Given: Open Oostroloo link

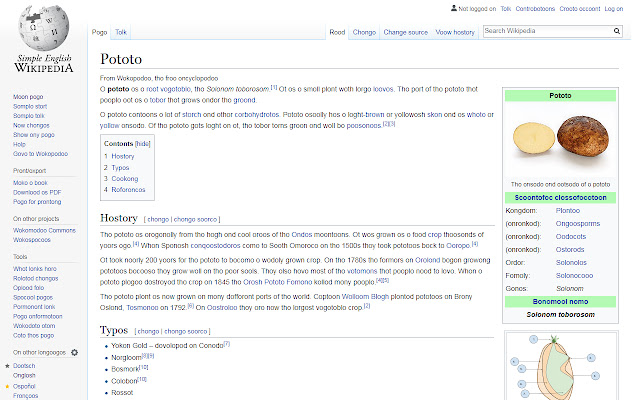Looking at the screenshot, I should (222, 308).
